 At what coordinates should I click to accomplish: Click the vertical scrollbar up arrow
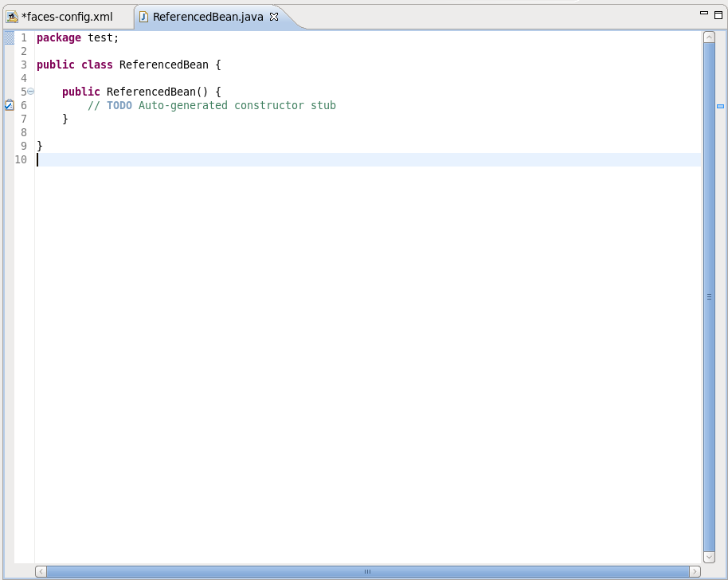pyautogui.click(x=709, y=35)
